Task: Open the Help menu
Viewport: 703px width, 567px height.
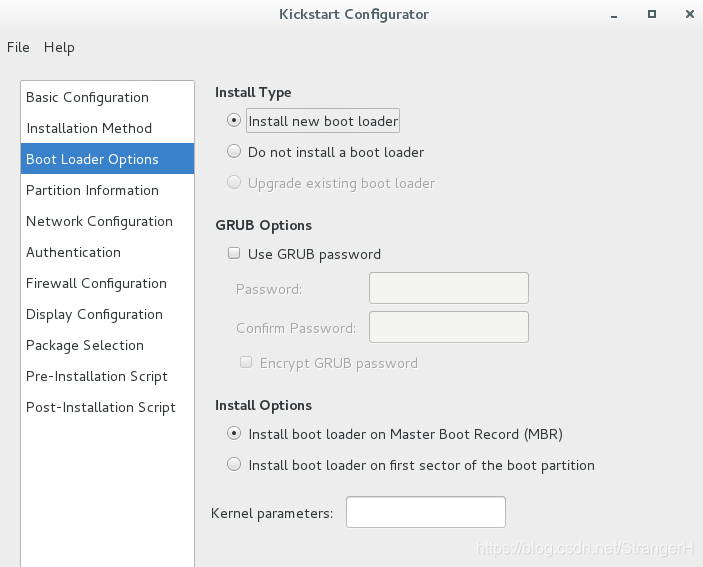Action: click(59, 47)
